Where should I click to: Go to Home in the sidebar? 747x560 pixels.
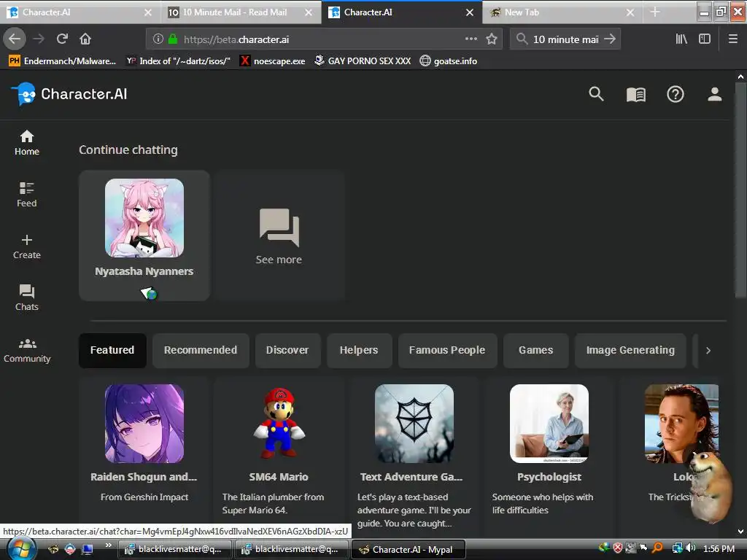pos(27,143)
